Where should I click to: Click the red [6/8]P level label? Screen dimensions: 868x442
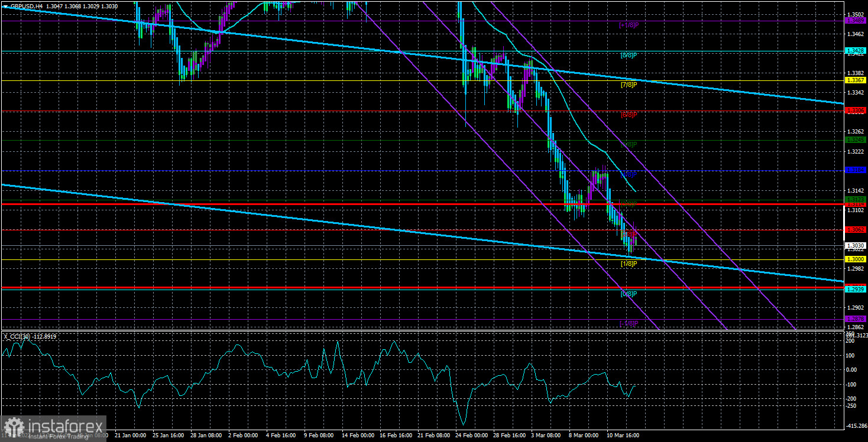coord(629,115)
